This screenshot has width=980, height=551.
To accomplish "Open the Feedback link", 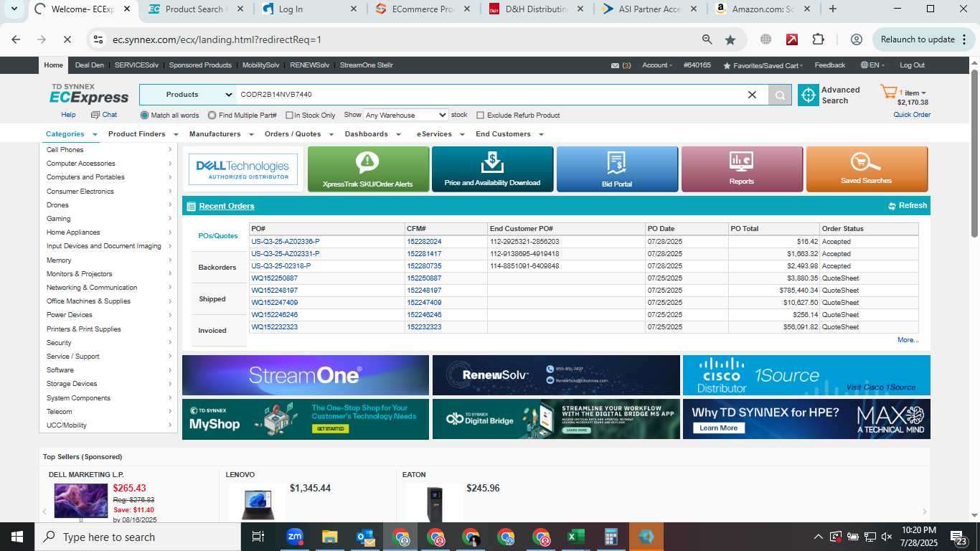I will 830,65.
